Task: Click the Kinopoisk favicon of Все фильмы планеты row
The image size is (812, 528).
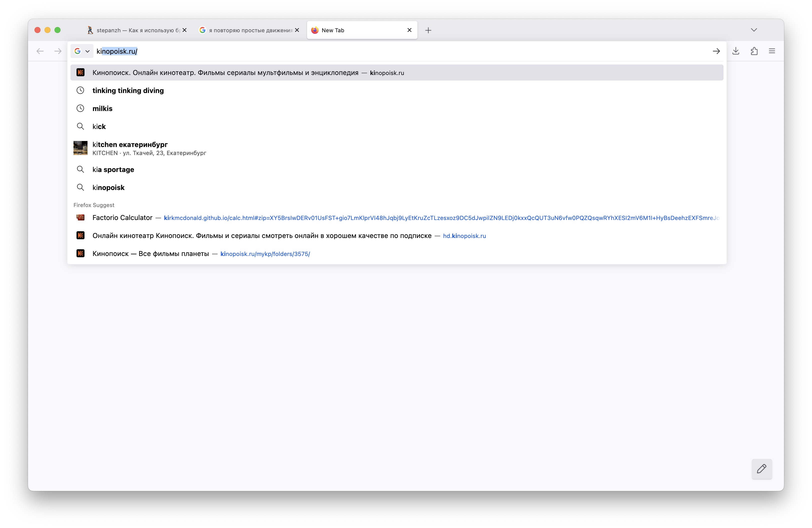Action: (x=80, y=253)
